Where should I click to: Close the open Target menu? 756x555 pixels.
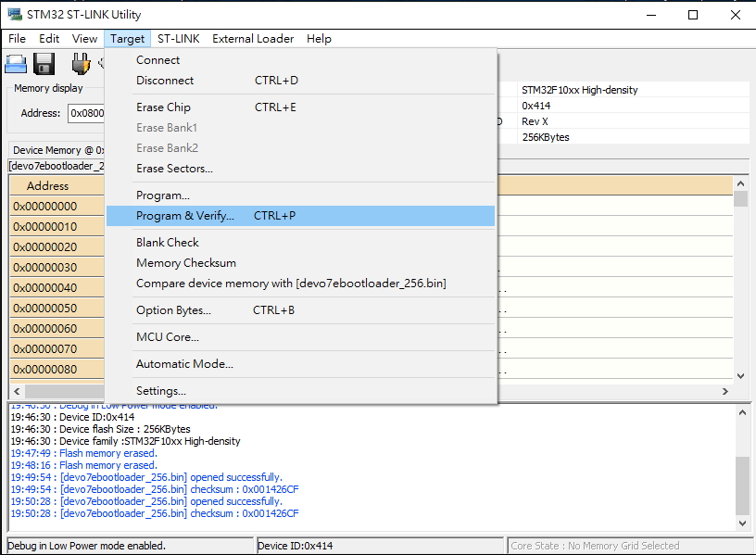[x=127, y=39]
